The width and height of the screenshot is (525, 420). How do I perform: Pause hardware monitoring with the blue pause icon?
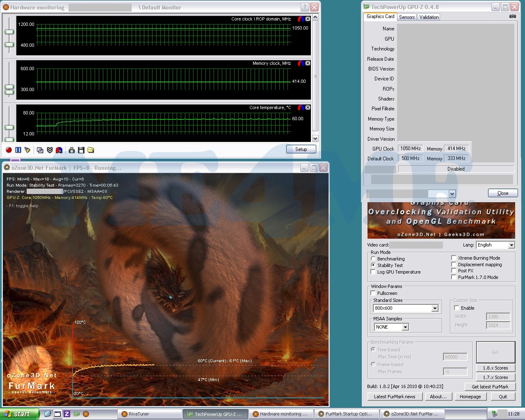pos(18,150)
